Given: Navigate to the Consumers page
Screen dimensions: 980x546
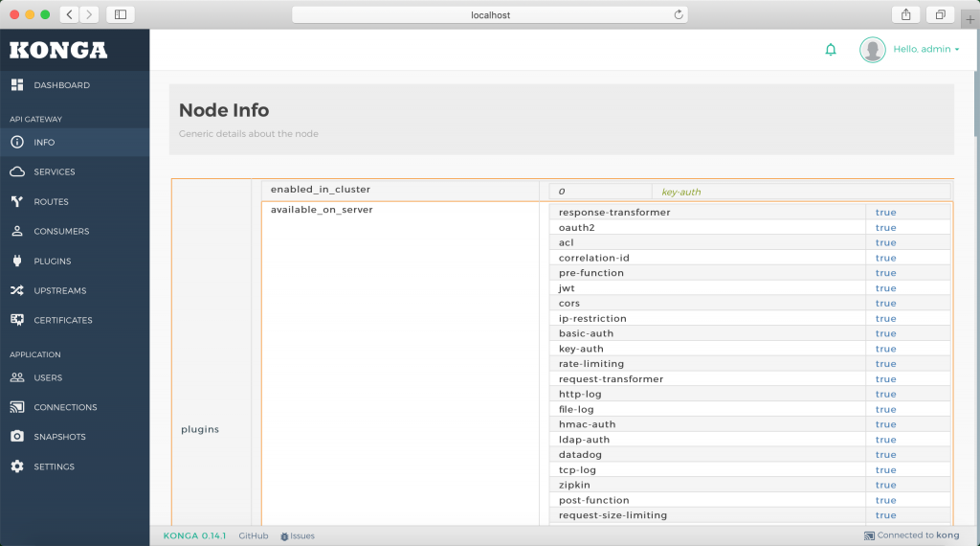Looking at the screenshot, I should pos(75,231).
